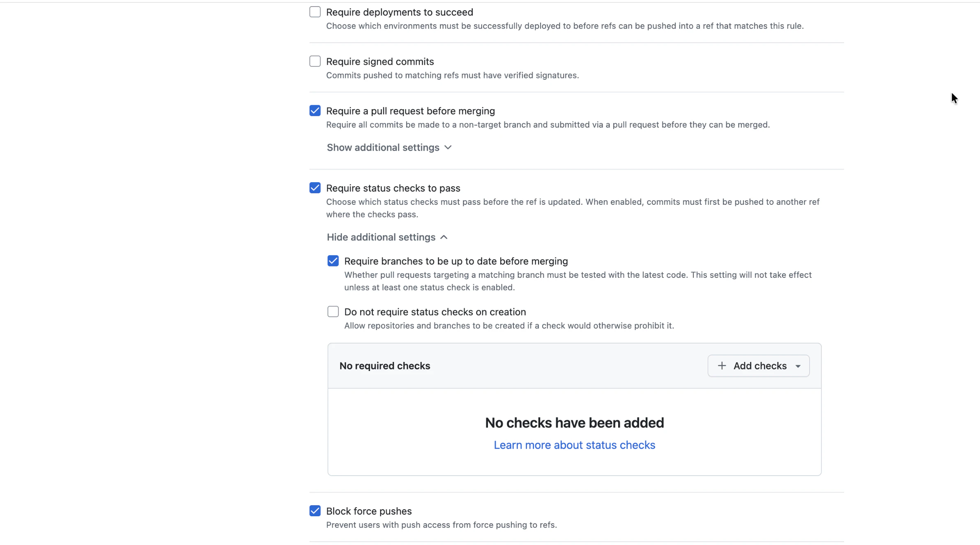Screen dimensions: 980x545
Task: Click the Block force pushes label
Action: click(x=368, y=511)
